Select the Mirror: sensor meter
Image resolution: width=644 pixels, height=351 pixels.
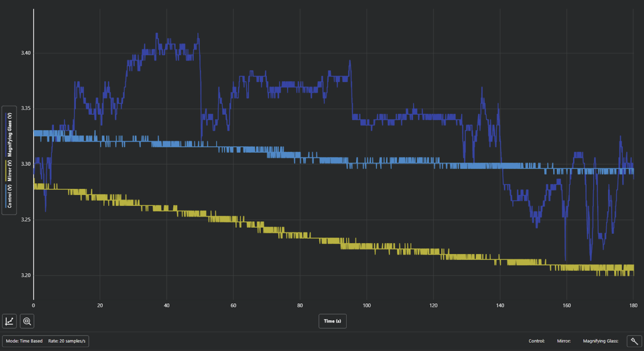(564, 341)
